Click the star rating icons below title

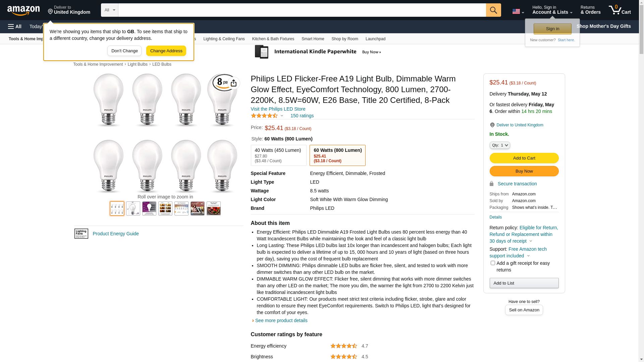tap(264, 116)
